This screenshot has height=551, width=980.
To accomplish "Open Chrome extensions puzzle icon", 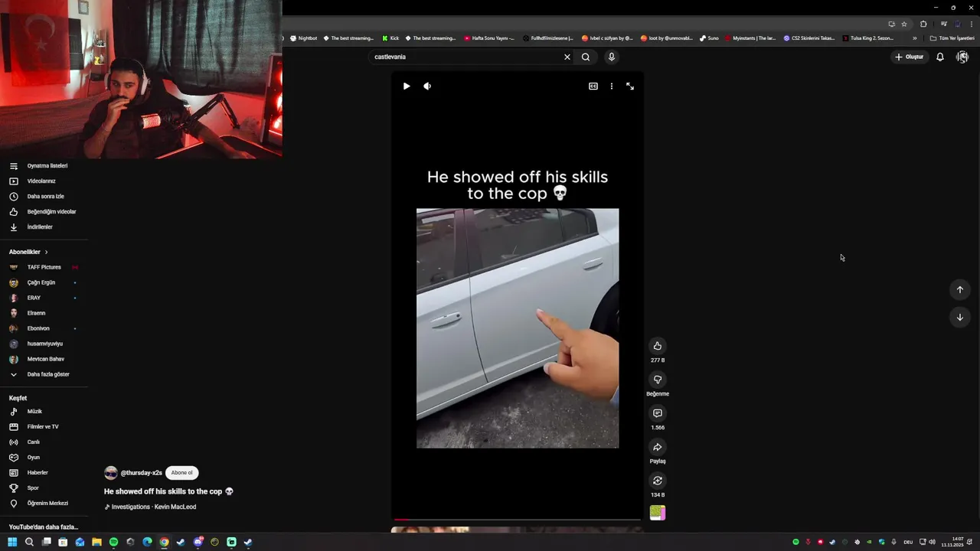I will [923, 24].
